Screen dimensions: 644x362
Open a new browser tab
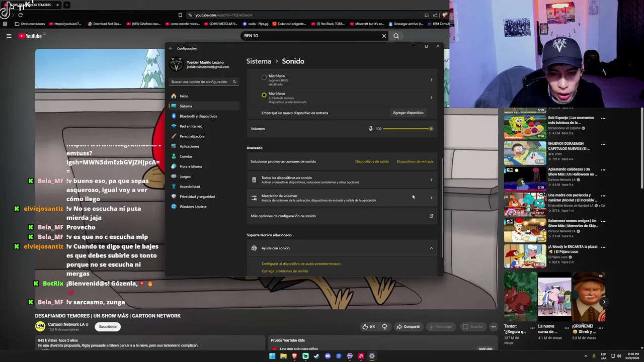[x=66, y=5]
